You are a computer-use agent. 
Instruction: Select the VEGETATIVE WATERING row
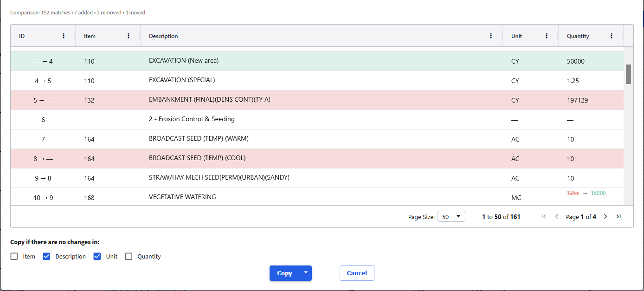pyautogui.click(x=278, y=197)
